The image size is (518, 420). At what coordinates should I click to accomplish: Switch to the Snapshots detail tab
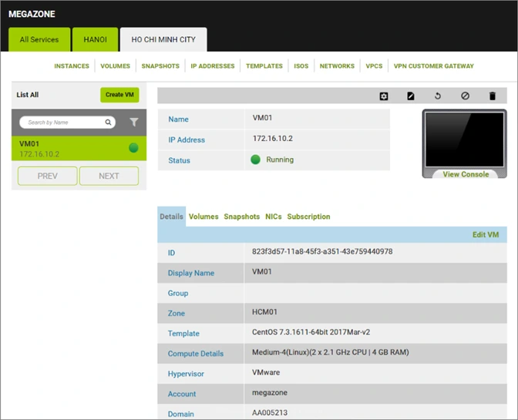click(x=242, y=217)
